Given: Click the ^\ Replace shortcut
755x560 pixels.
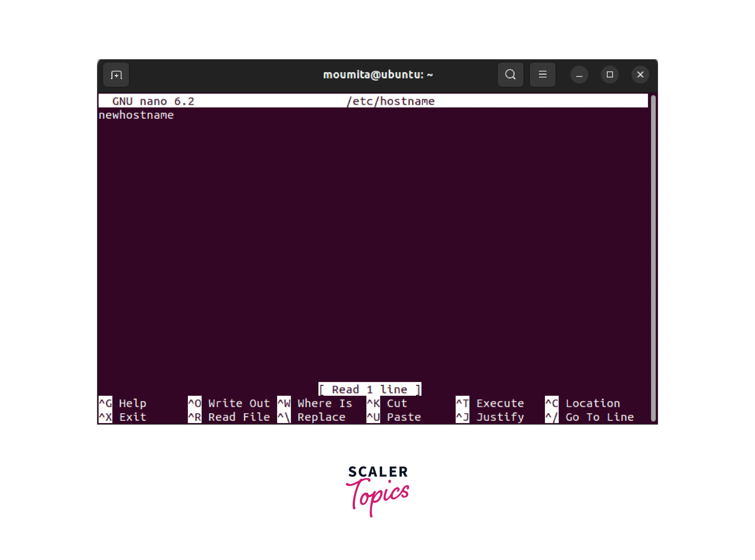Looking at the screenshot, I should point(311,417).
